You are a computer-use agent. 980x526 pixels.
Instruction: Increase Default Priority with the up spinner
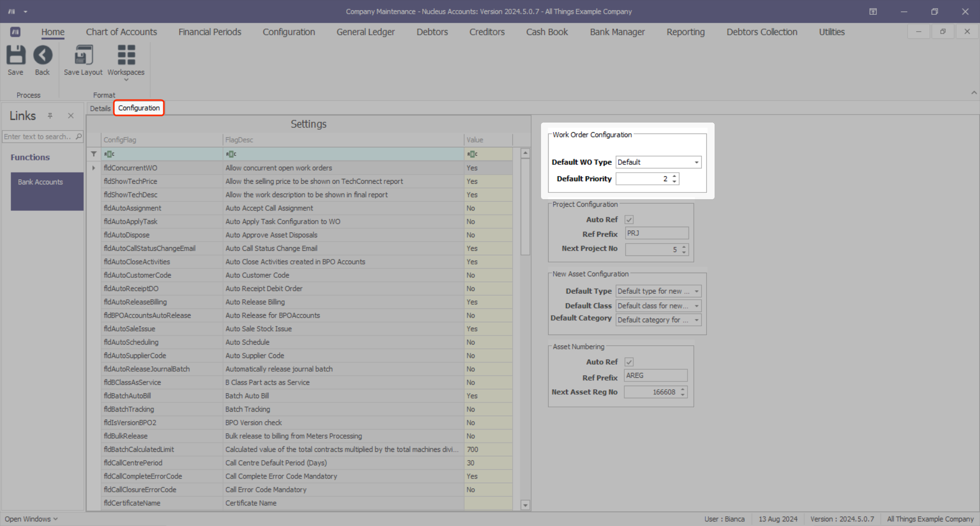click(674, 176)
